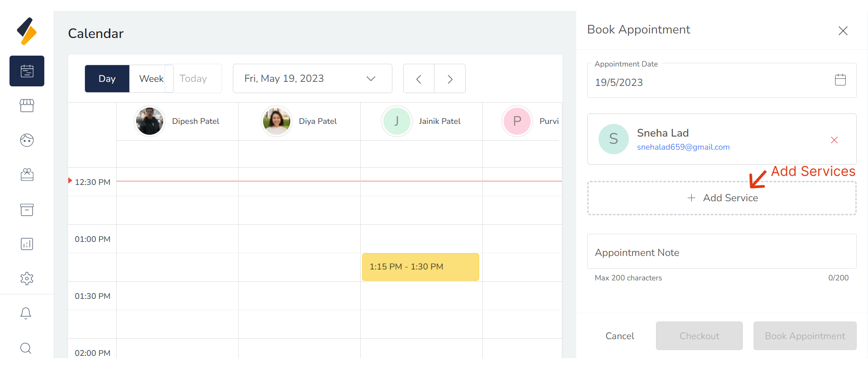Open the appointment date picker calendar icon

(x=840, y=80)
